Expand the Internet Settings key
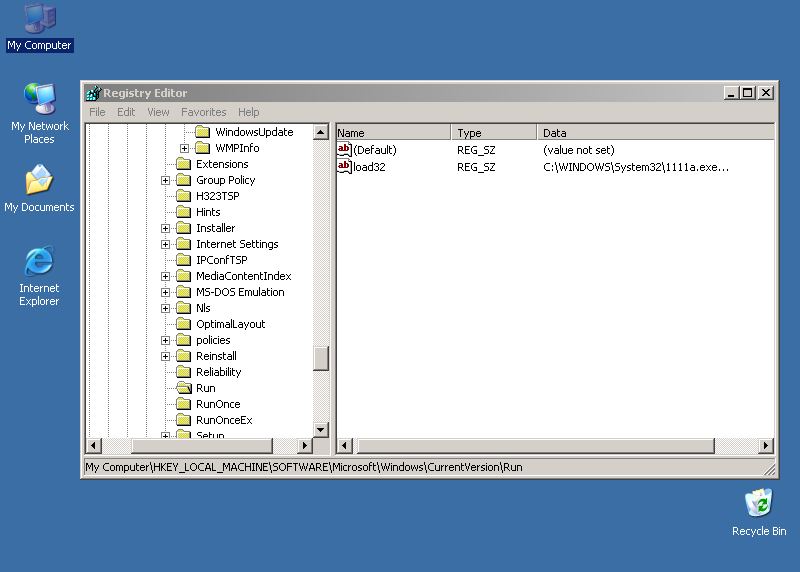Viewport: 800px width, 572px height. (x=165, y=244)
